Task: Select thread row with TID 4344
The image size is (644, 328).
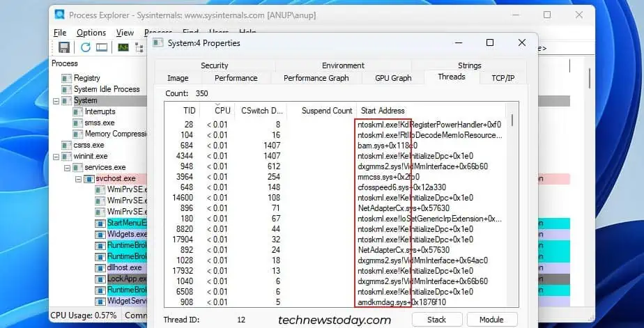Action: [x=335, y=156]
